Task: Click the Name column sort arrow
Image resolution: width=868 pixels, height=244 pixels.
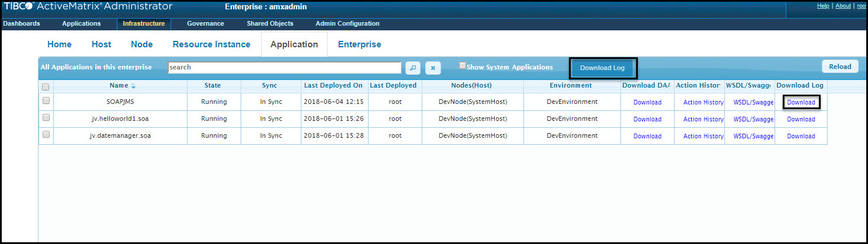Action: click(x=133, y=86)
